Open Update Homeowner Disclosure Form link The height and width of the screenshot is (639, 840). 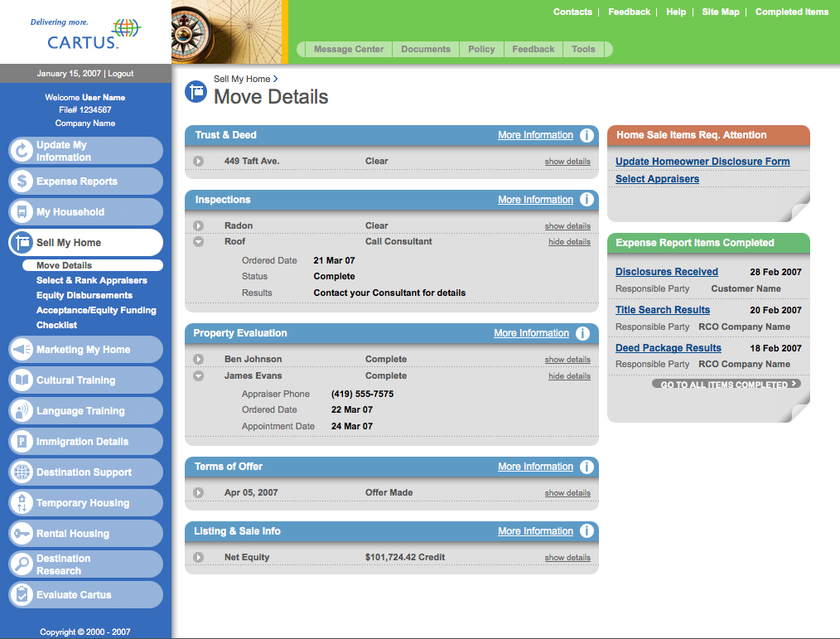[x=702, y=162]
